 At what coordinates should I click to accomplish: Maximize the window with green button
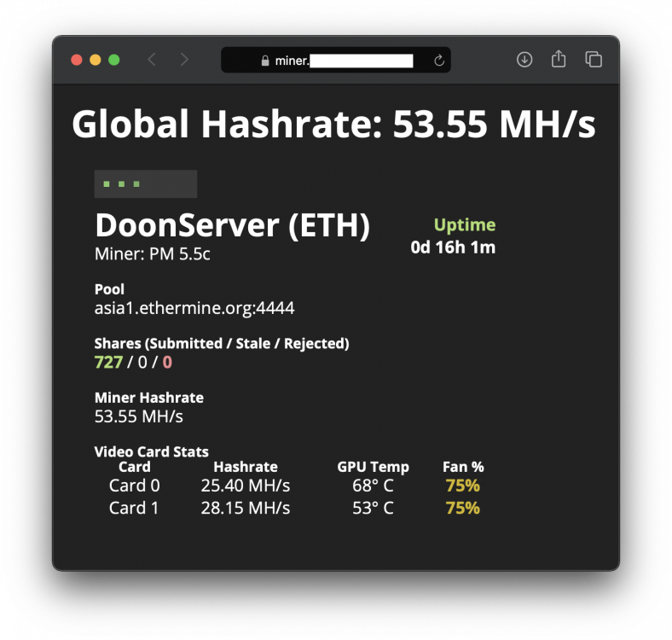[114, 60]
